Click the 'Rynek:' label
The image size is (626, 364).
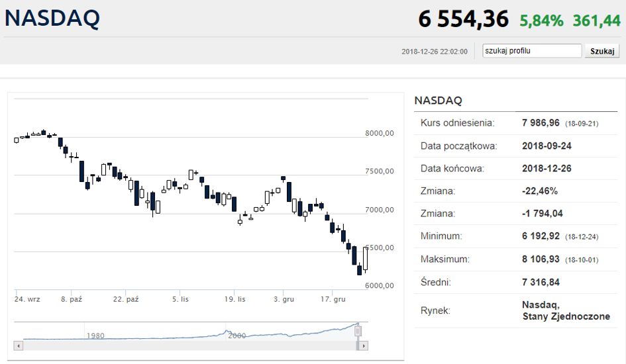(x=435, y=310)
